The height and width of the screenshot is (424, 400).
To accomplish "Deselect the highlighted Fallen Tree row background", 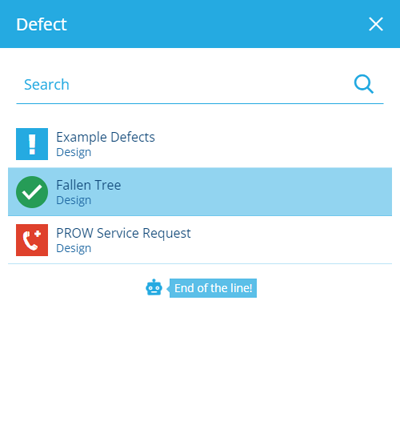I will click(x=257, y=192).
